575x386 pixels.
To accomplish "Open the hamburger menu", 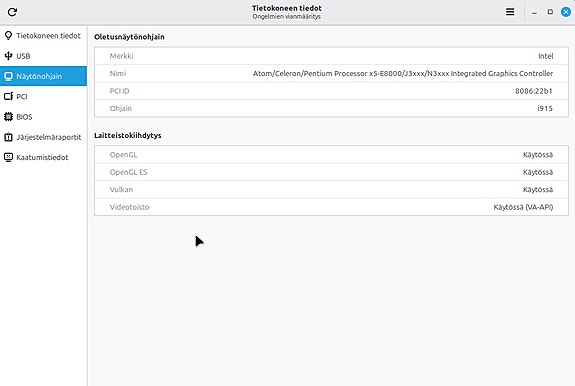I will [510, 12].
